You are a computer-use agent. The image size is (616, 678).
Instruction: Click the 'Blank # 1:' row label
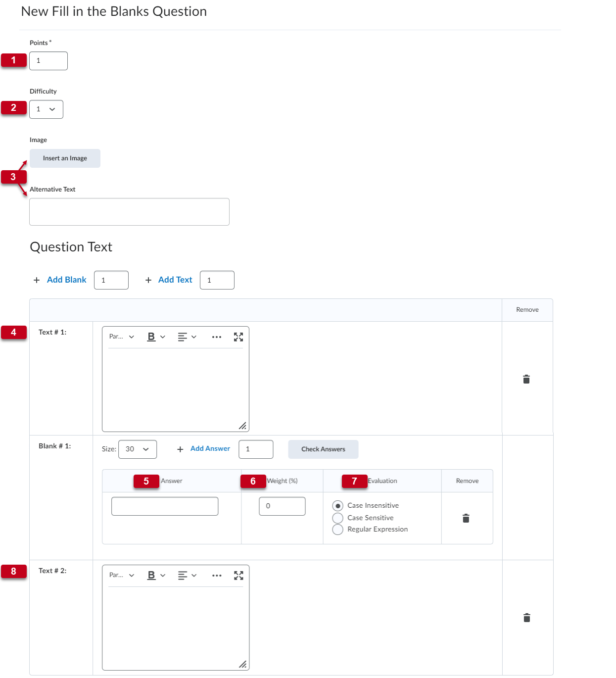tap(55, 446)
